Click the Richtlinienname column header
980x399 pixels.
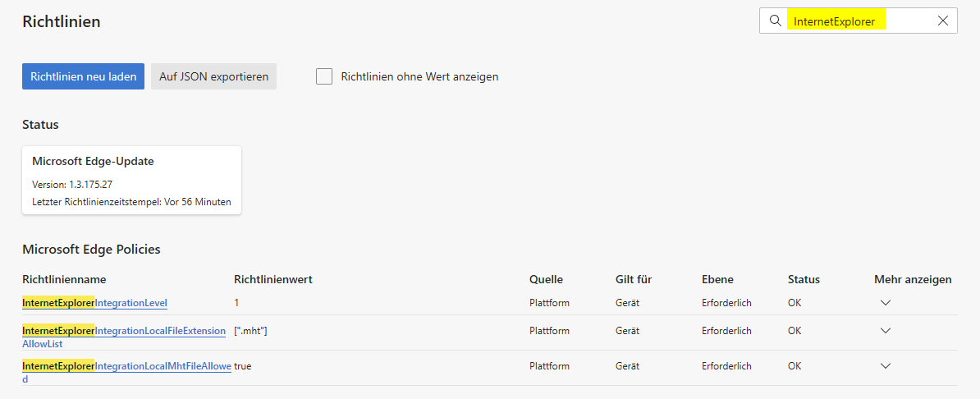coord(64,279)
